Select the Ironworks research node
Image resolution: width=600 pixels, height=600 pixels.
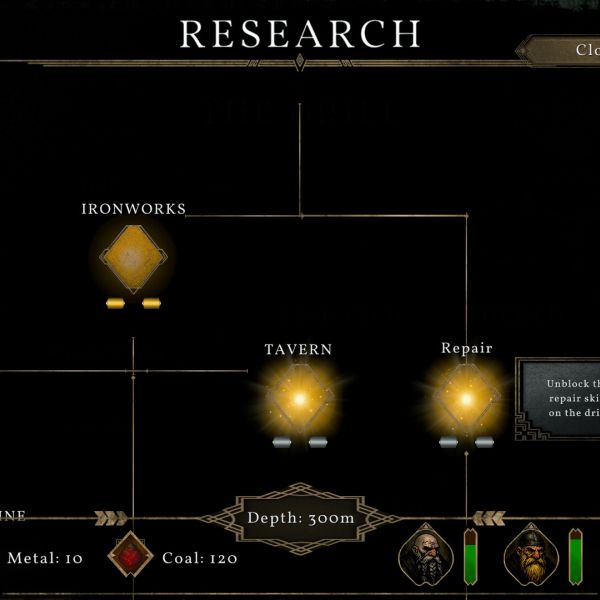[133, 259]
